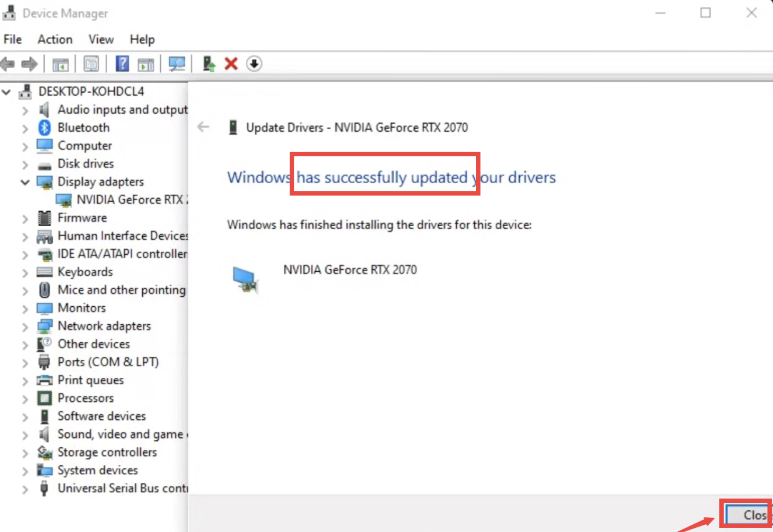Click the Other devices question-mark icon

[44, 344]
